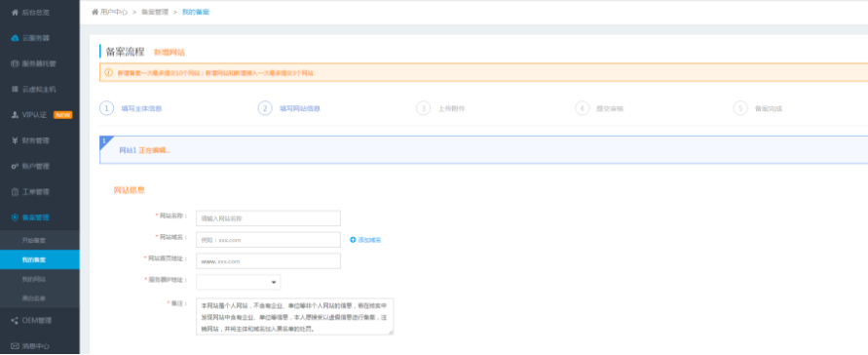Click the 网站信息 section heading
This screenshot has width=868, height=355.
[x=129, y=190]
